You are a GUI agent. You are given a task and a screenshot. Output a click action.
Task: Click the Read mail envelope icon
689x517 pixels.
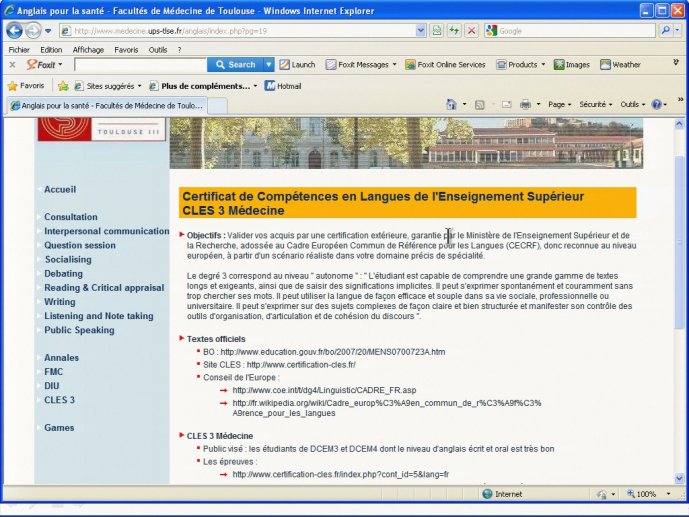[x=507, y=105]
